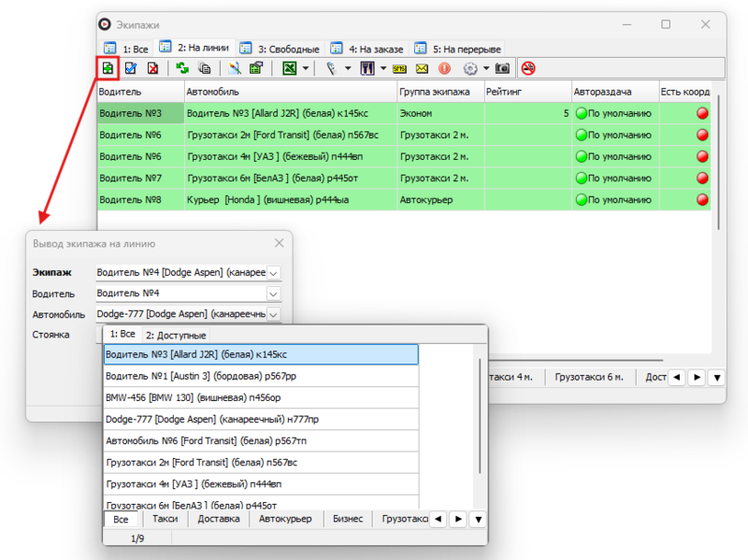Click the red exclamation alert icon
The height and width of the screenshot is (560, 748).
(444, 68)
